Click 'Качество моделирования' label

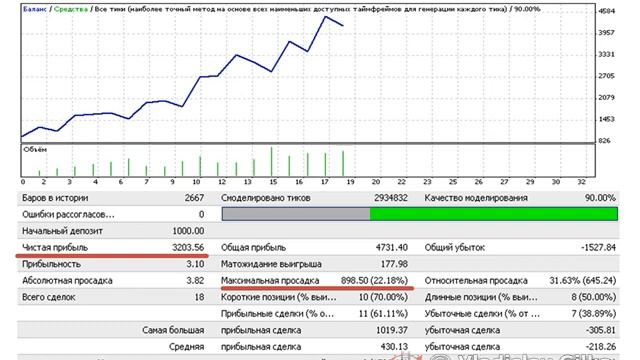[x=476, y=198]
